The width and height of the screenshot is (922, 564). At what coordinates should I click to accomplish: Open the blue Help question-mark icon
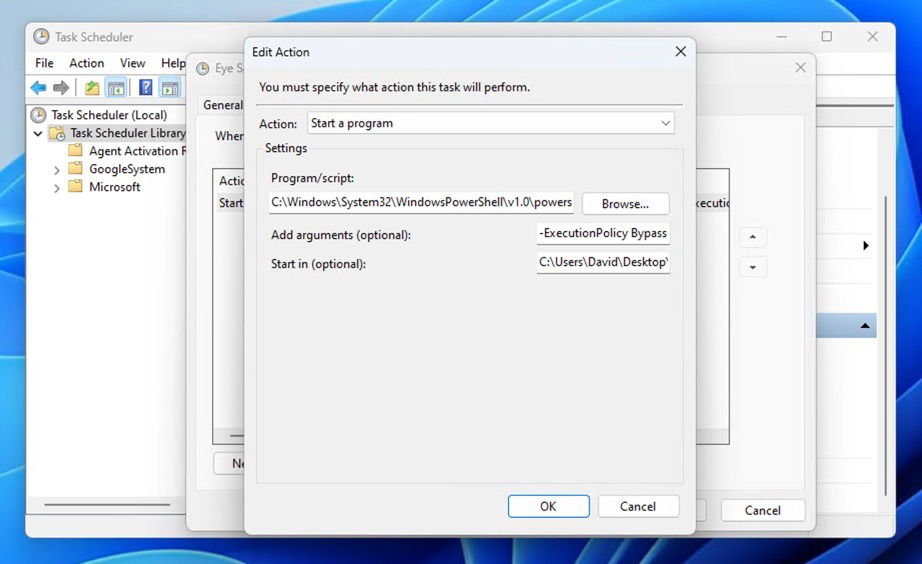(x=145, y=88)
